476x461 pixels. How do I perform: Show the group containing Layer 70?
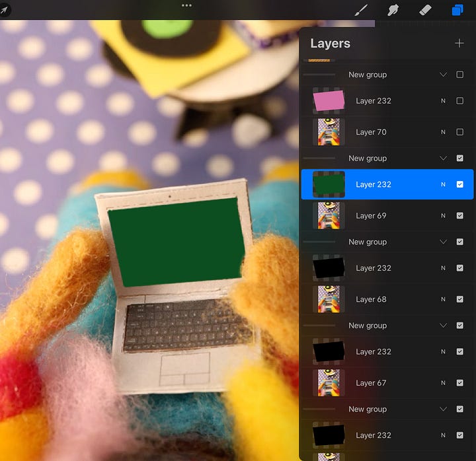[x=460, y=75]
